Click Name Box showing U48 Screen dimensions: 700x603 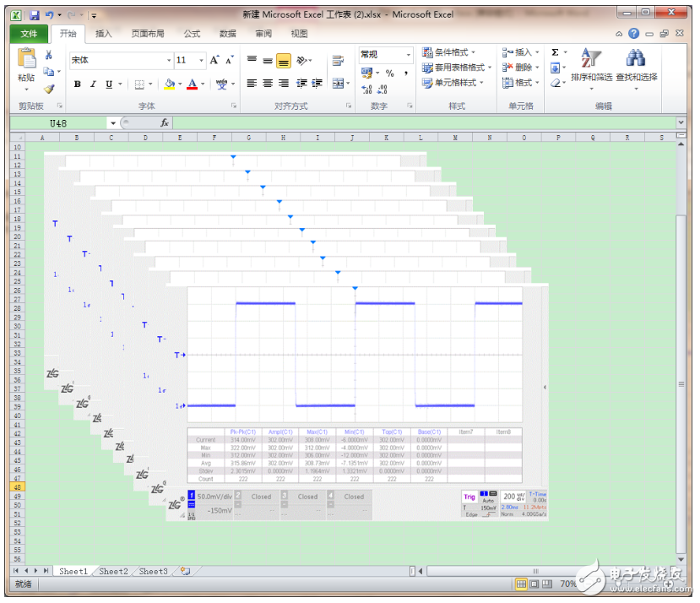58,123
